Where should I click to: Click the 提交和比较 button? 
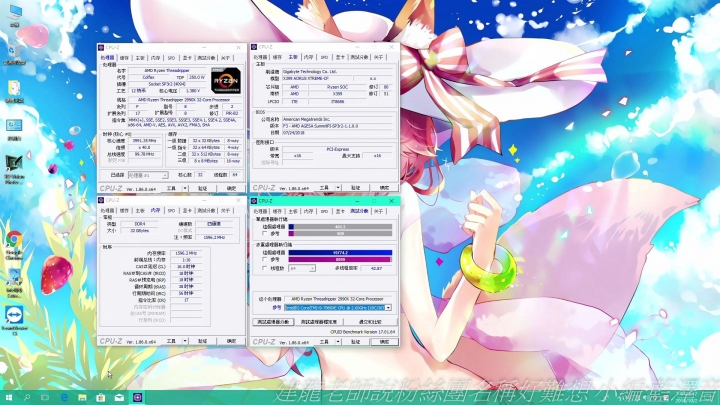coord(370,322)
